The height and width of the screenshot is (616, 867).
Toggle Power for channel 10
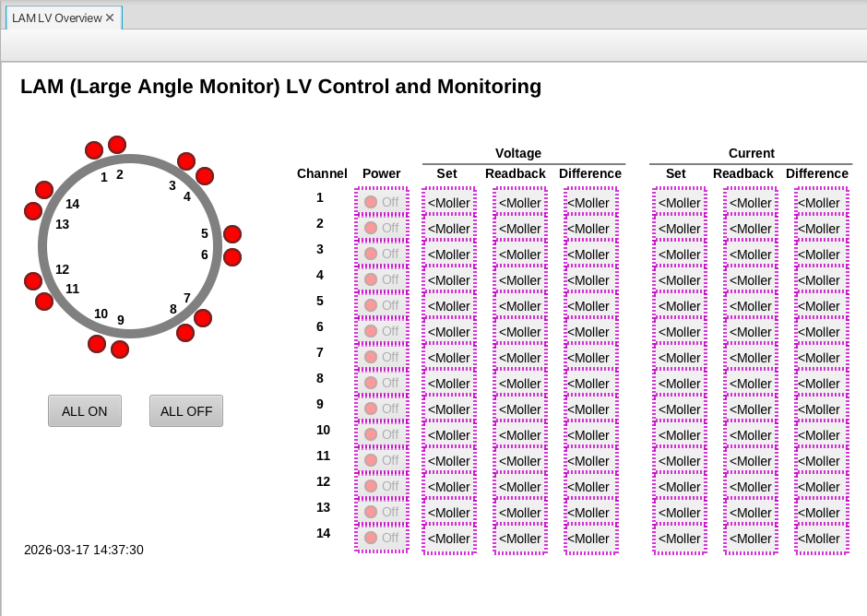coord(381,434)
